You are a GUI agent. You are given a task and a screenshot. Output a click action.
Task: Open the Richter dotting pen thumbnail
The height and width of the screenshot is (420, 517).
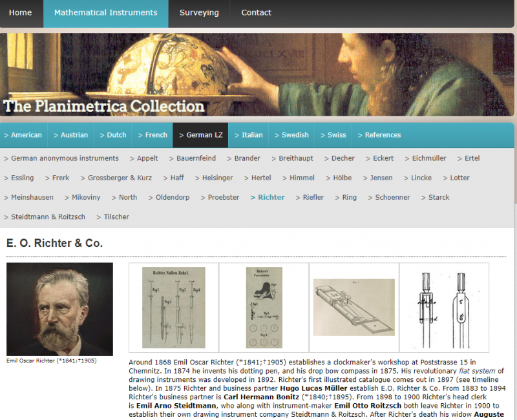264,308
